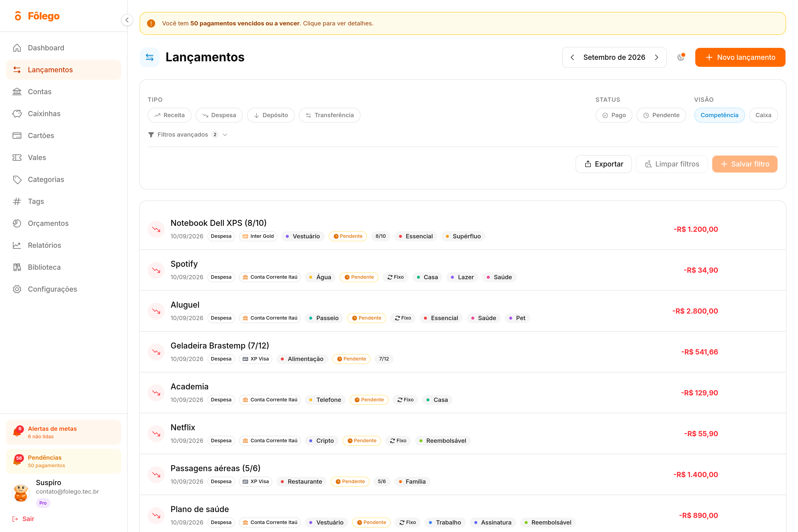Screen dimensions: 798x532
Task: Click the warning icon in the alert banner
Action: (x=151, y=23)
